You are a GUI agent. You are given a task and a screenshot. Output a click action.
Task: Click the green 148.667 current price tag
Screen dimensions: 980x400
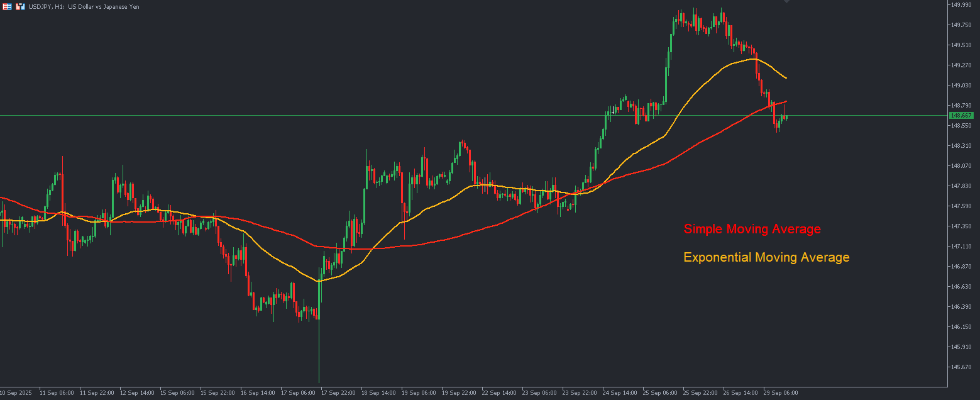(961, 116)
